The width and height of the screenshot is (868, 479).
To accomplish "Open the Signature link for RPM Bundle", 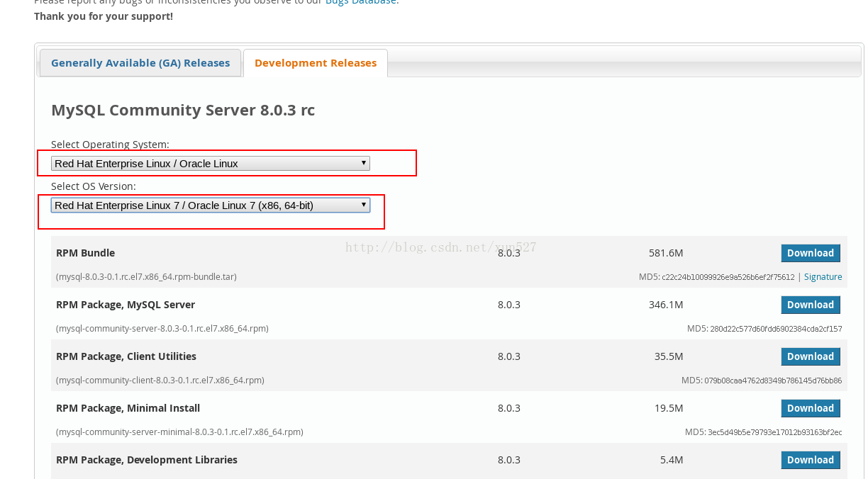I will (823, 277).
